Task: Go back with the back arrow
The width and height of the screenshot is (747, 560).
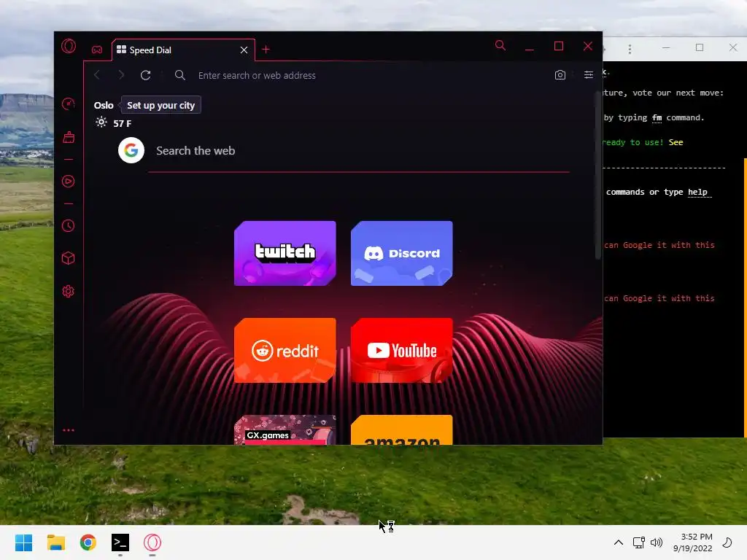Action: coord(97,75)
